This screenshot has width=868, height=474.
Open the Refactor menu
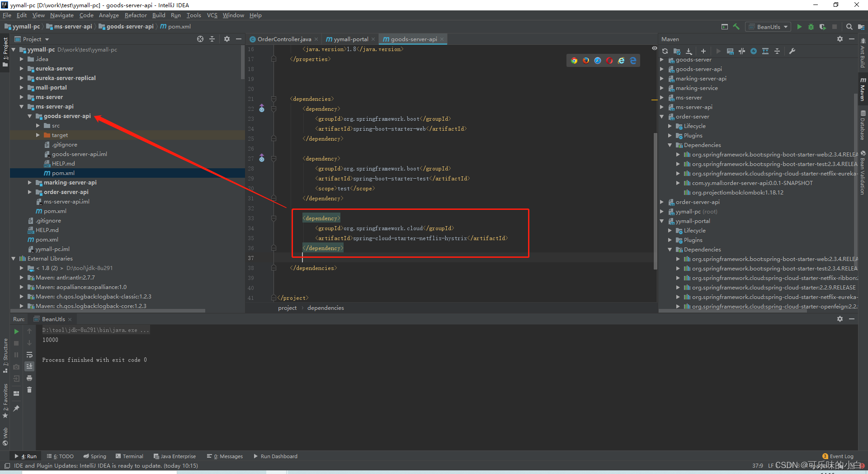[136, 15]
